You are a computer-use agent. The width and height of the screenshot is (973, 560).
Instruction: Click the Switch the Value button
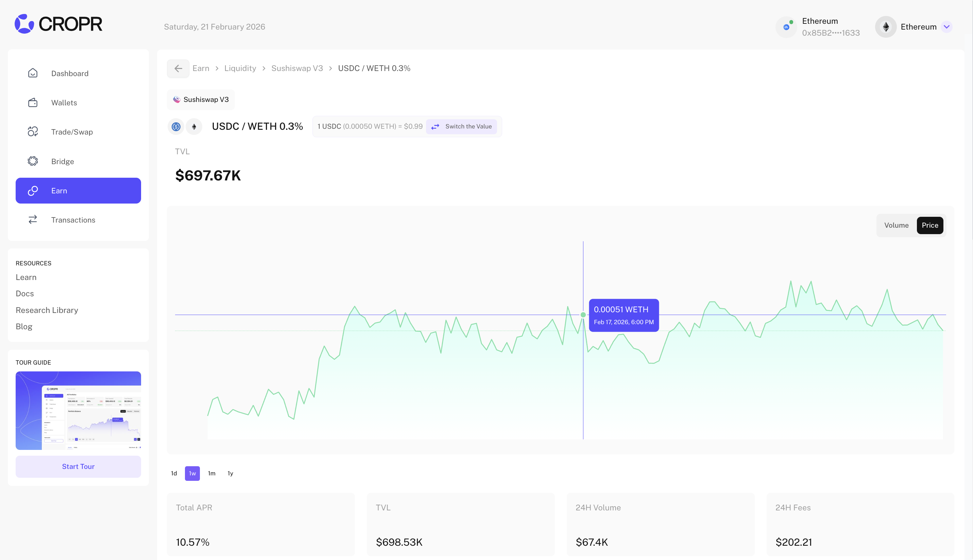point(461,126)
